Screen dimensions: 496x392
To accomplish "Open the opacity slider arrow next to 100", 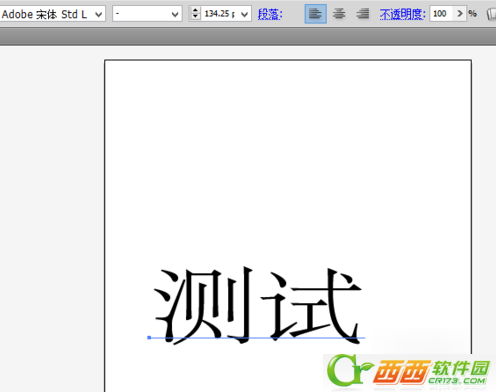I will click(460, 14).
